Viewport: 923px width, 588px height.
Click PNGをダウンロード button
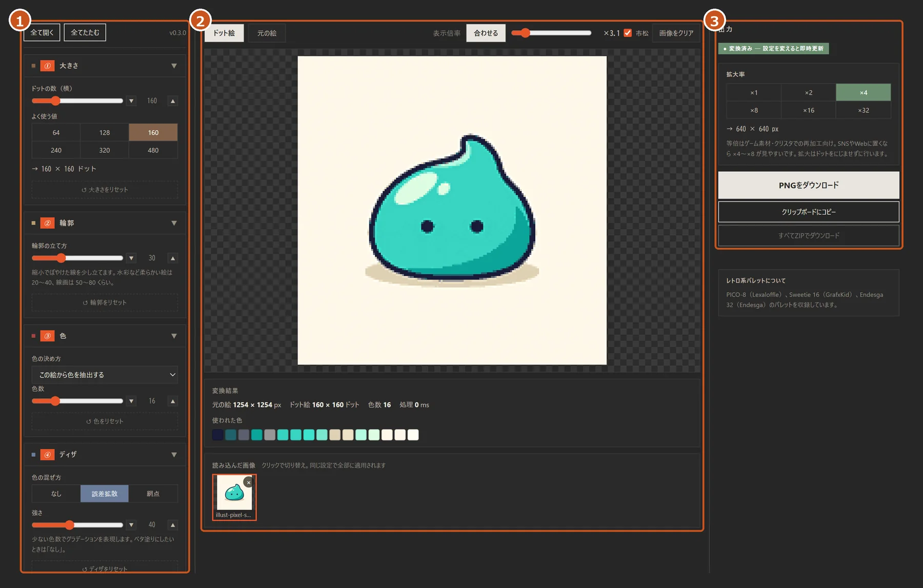pos(809,185)
